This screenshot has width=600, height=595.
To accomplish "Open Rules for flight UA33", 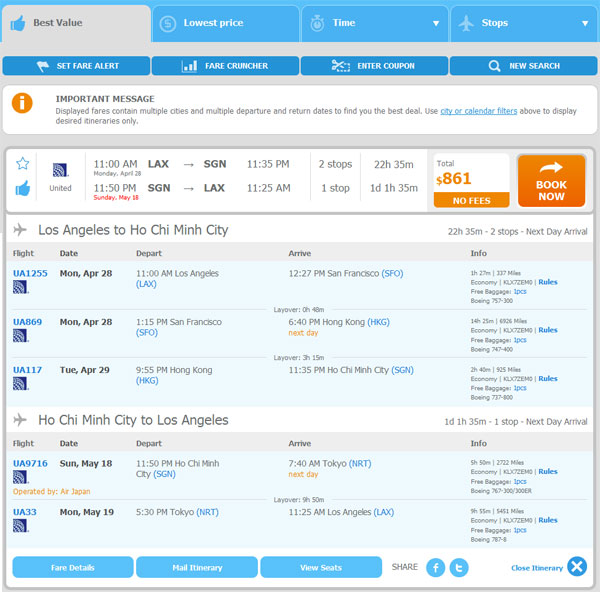I will click(548, 520).
